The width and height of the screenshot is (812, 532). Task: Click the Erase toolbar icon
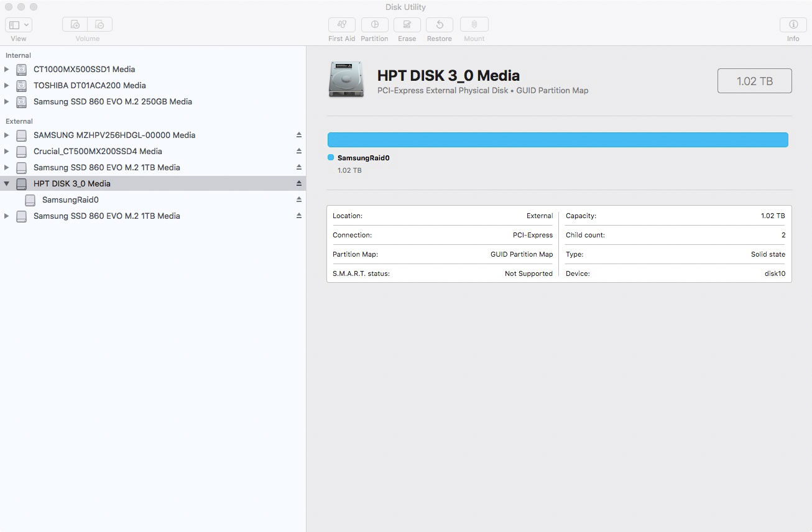(x=407, y=25)
